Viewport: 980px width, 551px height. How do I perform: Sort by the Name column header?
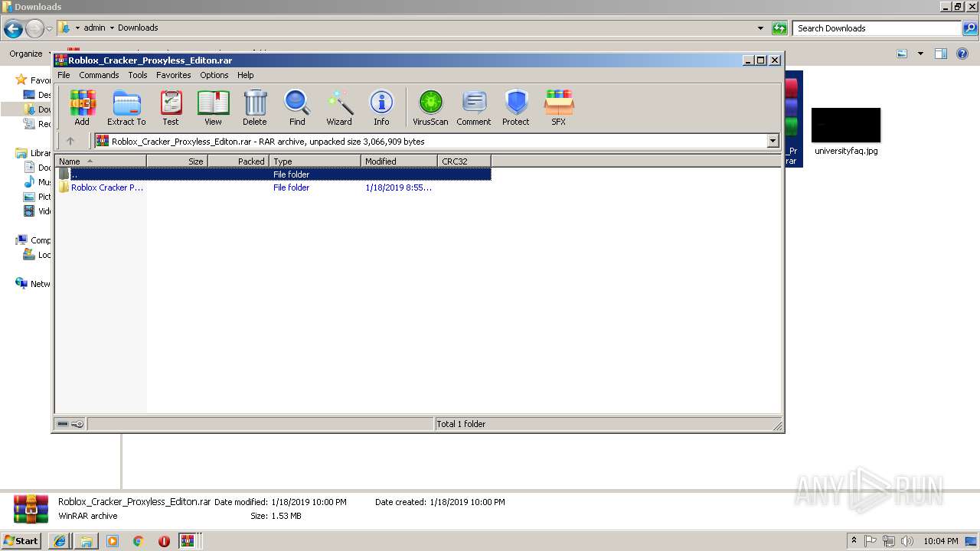pos(101,161)
